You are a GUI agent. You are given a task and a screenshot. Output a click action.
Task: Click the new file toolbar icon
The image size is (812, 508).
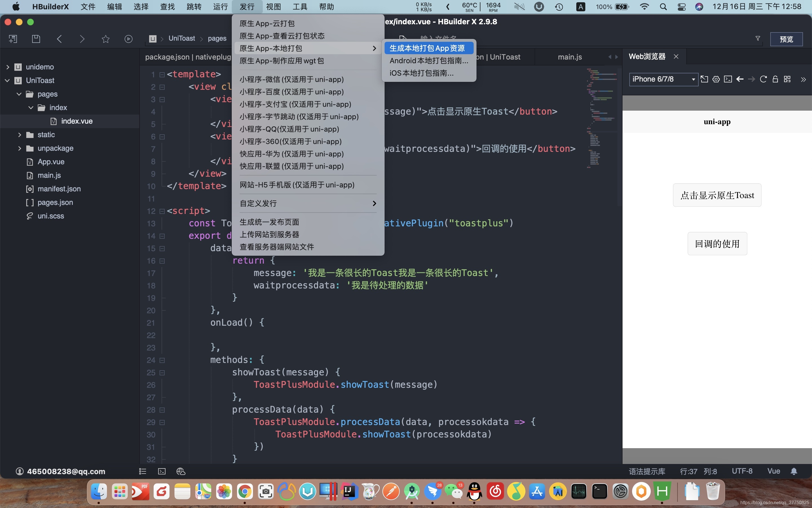(13, 39)
